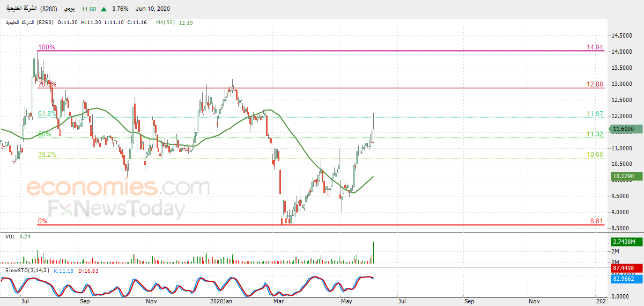This screenshot has height=306, width=644.
Task: Select the magenta 100% Fibonacci line
Action: pyautogui.click(x=322, y=50)
